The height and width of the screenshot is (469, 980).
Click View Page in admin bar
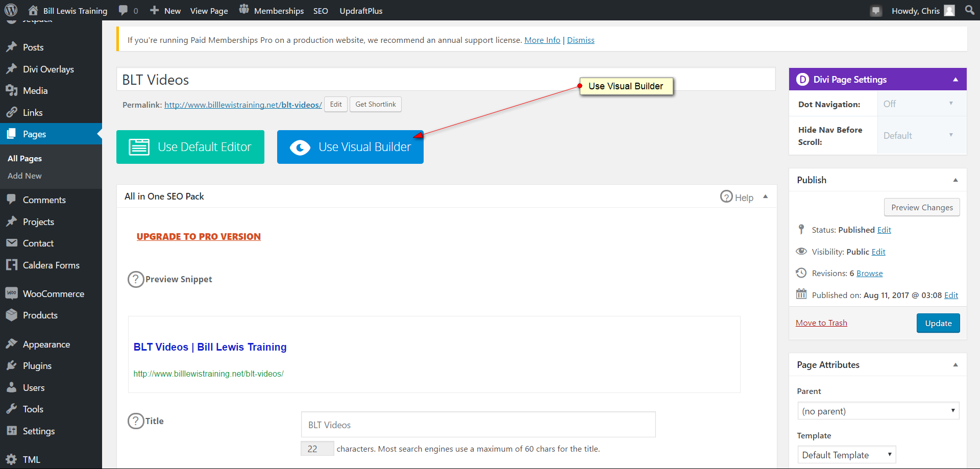(x=209, y=11)
